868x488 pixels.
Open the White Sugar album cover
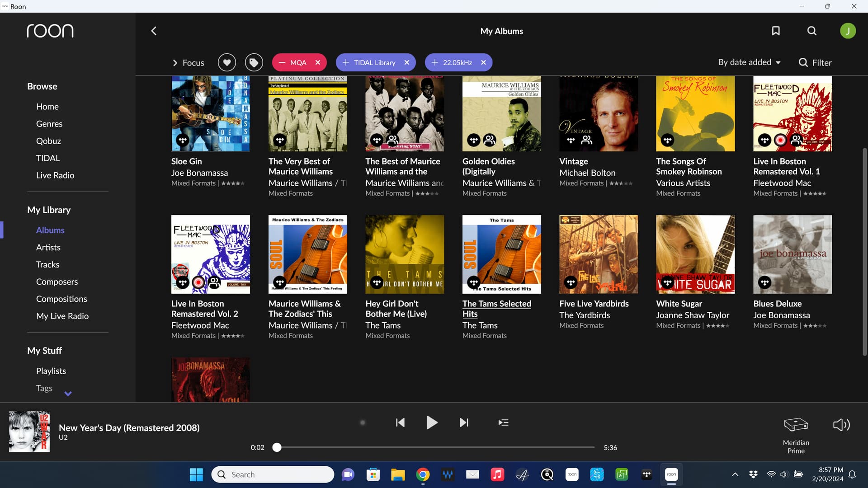(x=695, y=254)
